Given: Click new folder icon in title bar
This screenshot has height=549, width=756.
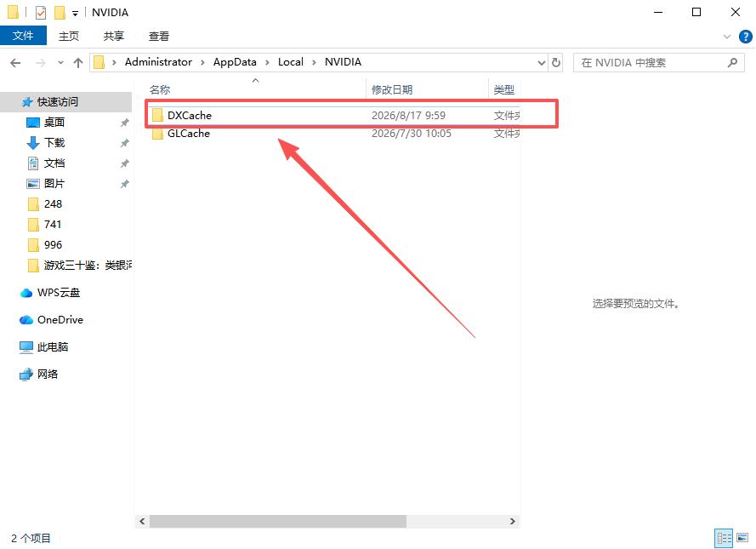Looking at the screenshot, I should [x=60, y=13].
